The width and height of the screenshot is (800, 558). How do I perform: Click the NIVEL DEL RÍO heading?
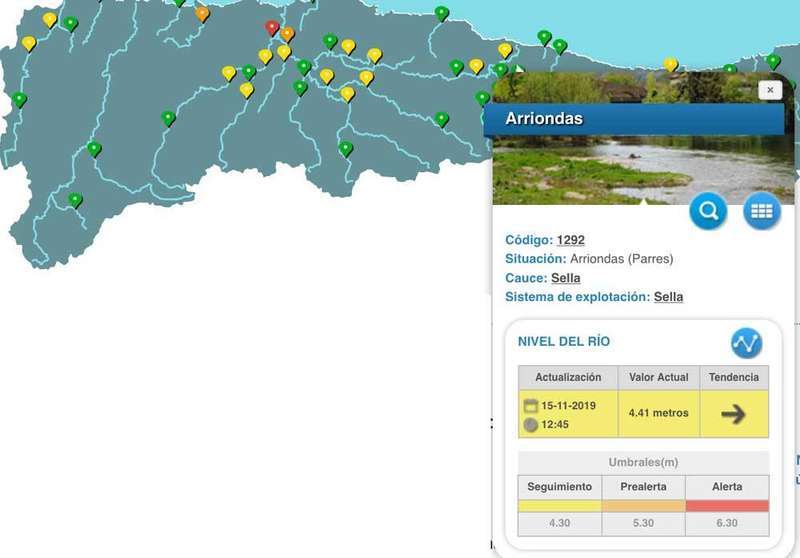pyautogui.click(x=564, y=342)
